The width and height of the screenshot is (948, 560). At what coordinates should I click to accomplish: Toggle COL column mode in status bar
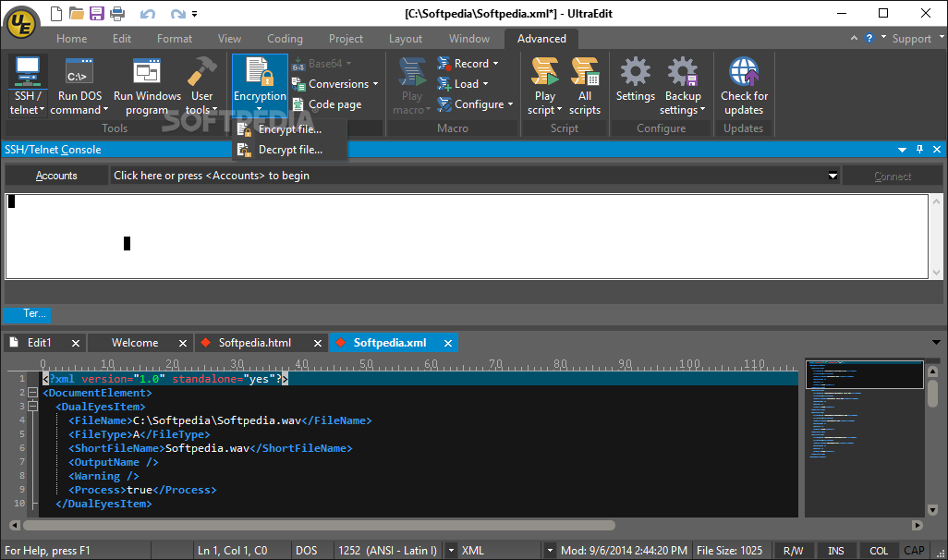pyautogui.click(x=879, y=551)
